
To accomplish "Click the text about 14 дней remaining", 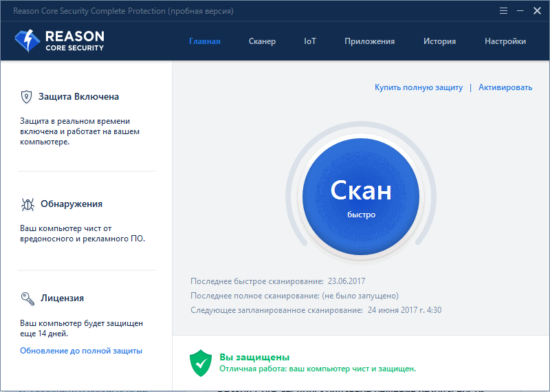I will coord(81,328).
